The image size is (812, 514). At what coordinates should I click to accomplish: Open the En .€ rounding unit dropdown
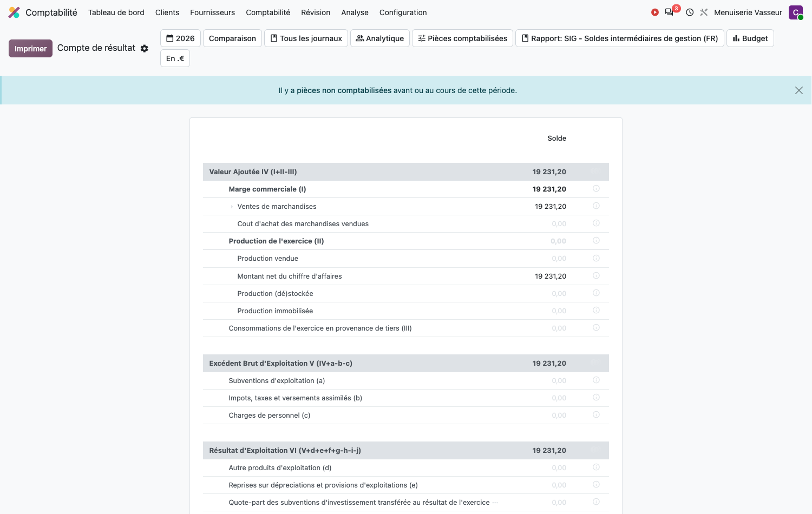coord(175,58)
